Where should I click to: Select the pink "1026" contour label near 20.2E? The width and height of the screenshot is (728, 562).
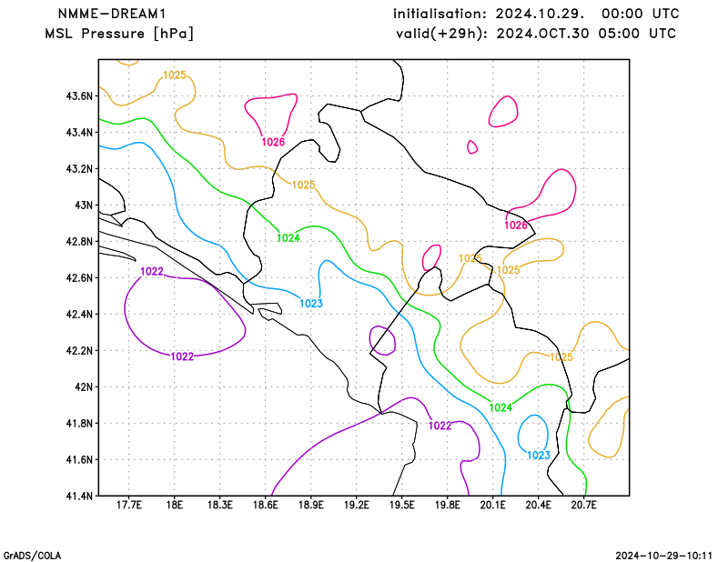(x=516, y=226)
